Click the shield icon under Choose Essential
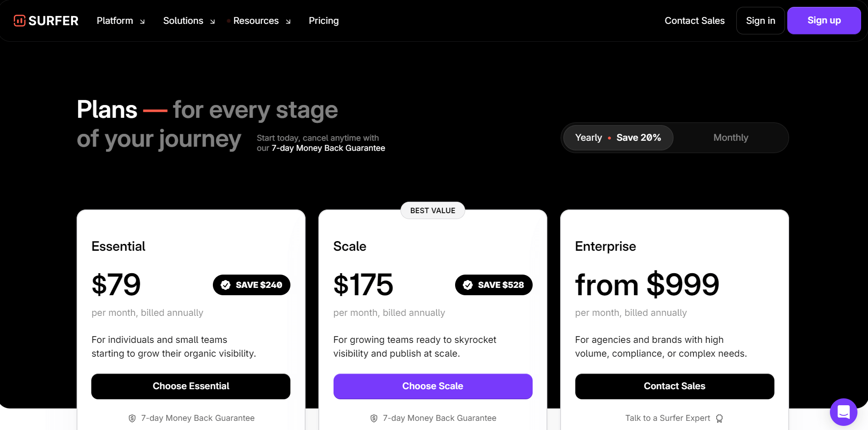The height and width of the screenshot is (430, 868). click(x=132, y=418)
